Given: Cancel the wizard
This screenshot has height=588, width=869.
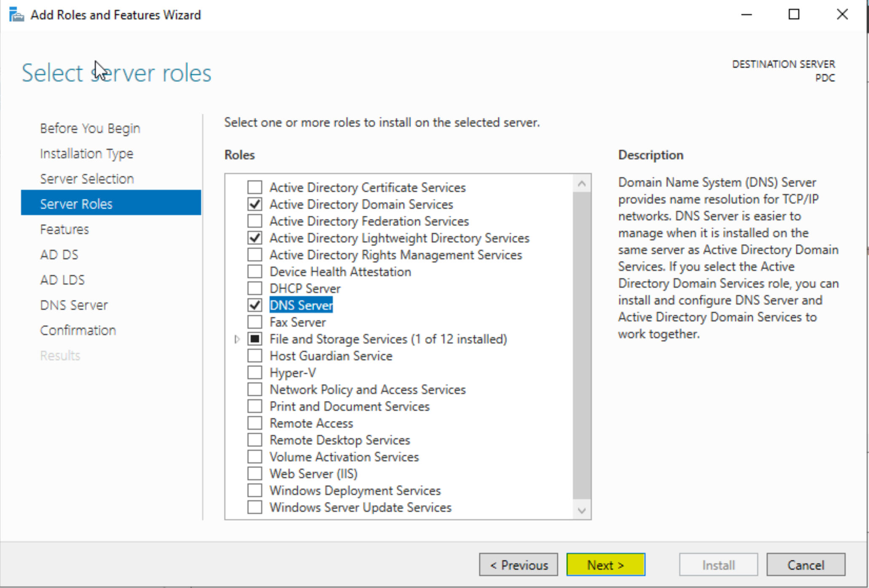Looking at the screenshot, I should [806, 564].
